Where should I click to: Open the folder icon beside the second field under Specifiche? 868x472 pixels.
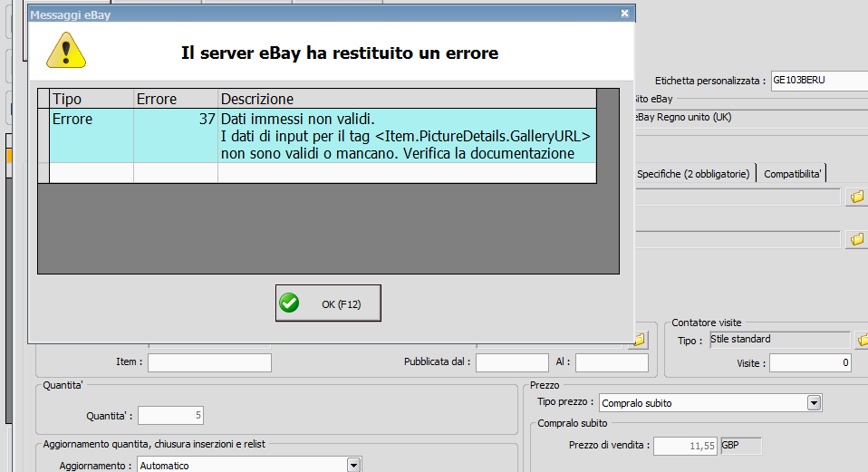(857, 239)
